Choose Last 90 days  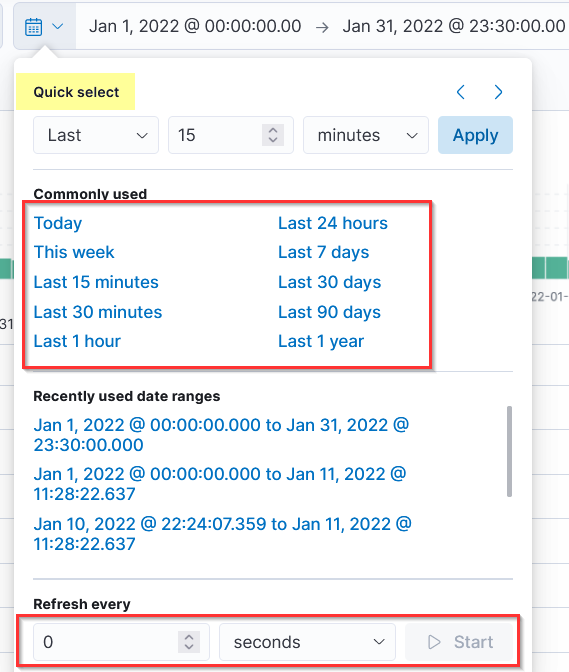[329, 312]
